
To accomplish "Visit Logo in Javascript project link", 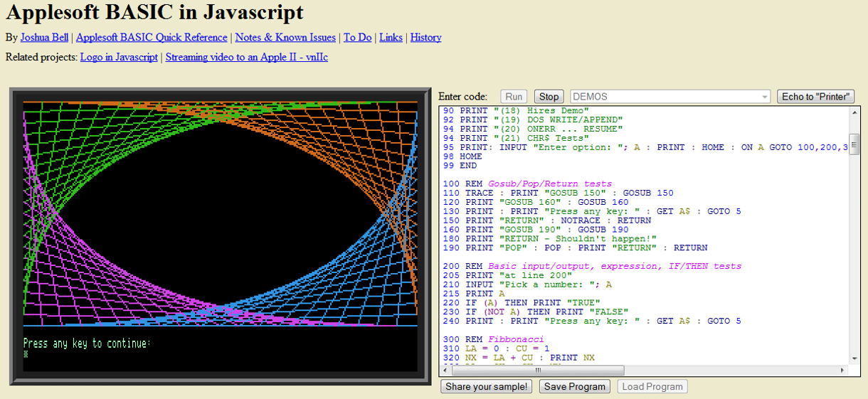I will pos(119,57).
